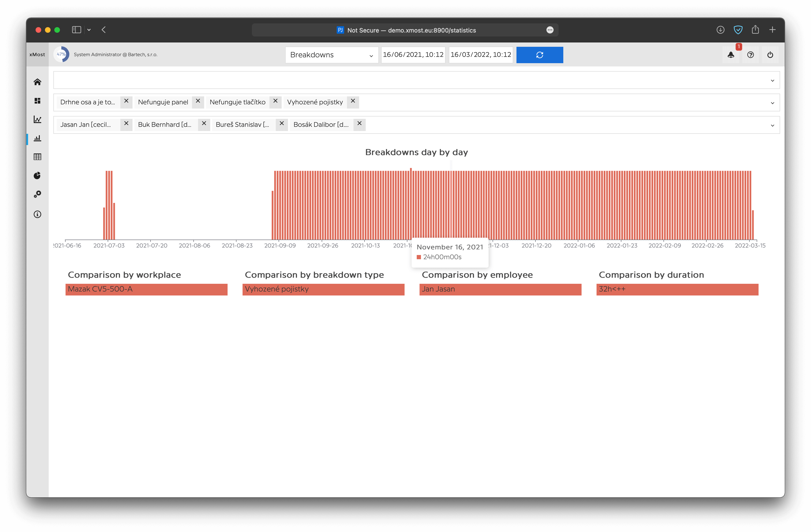This screenshot has height=532, width=811.
Task: Remove the Nefunguje panel filter tag
Action: tap(198, 101)
